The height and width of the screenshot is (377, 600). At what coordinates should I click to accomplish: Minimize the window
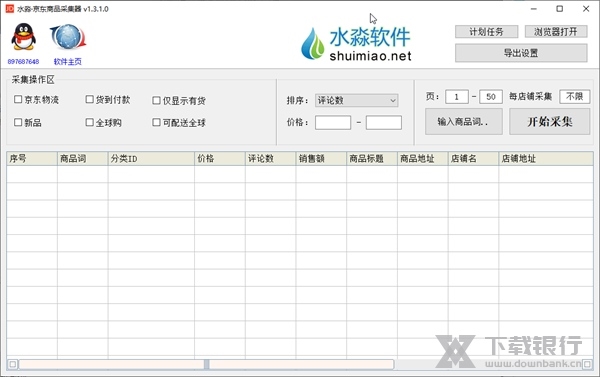(x=534, y=9)
